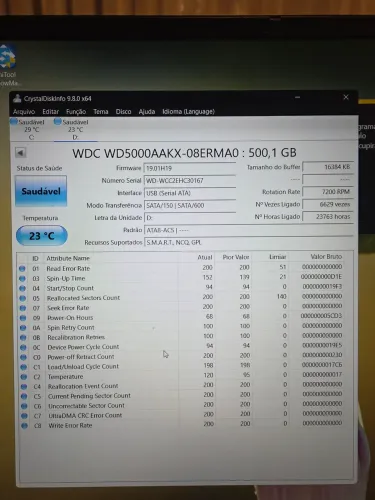Click the Nº Horas Ligado value
This screenshot has height=500, width=375.
[x=328, y=216]
